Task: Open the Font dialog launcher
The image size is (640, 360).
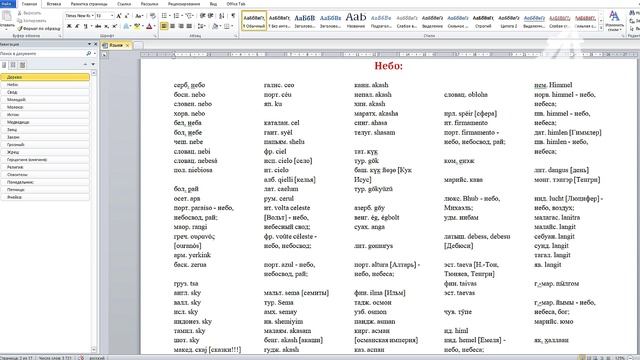Action: 155,36
